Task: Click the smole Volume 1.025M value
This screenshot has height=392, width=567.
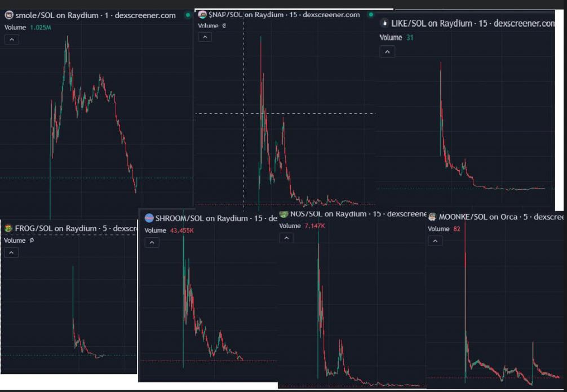Action: point(41,28)
